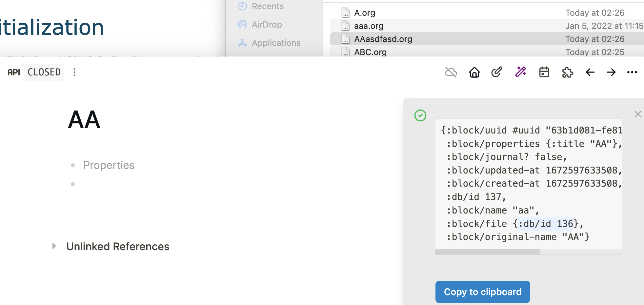The width and height of the screenshot is (644, 305).
Task: Toggle the Properties block bullet
Action: coord(72,165)
